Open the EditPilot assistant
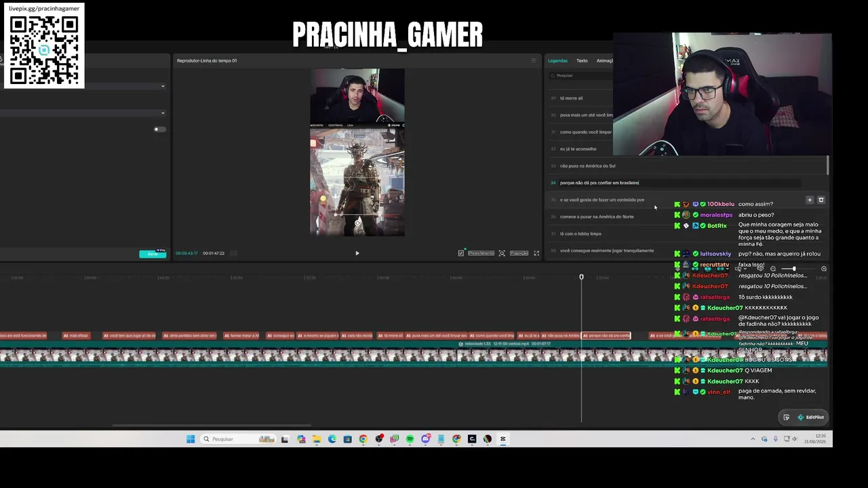868x488 pixels. (811, 418)
